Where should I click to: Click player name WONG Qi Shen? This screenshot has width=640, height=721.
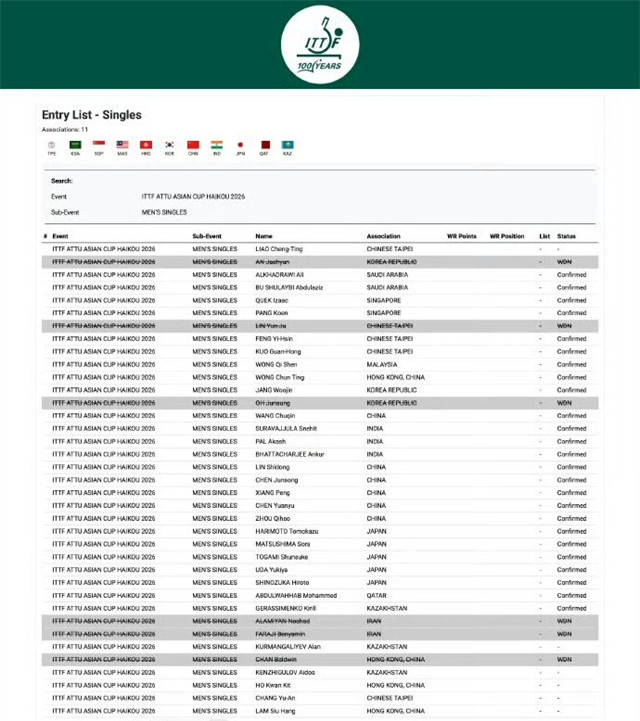click(276, 364)
